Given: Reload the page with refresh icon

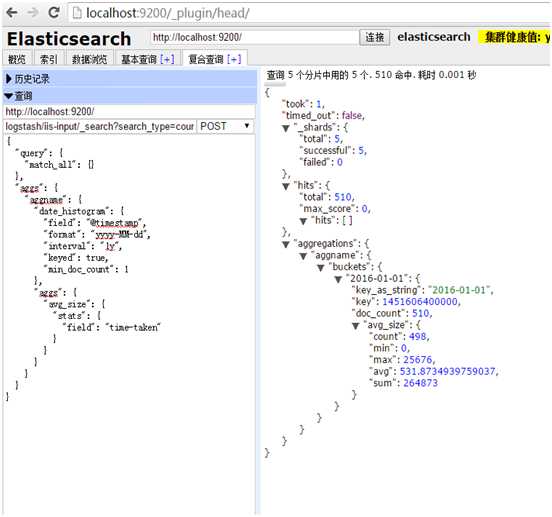Looking at the screenshot, I should pos(54,13).
